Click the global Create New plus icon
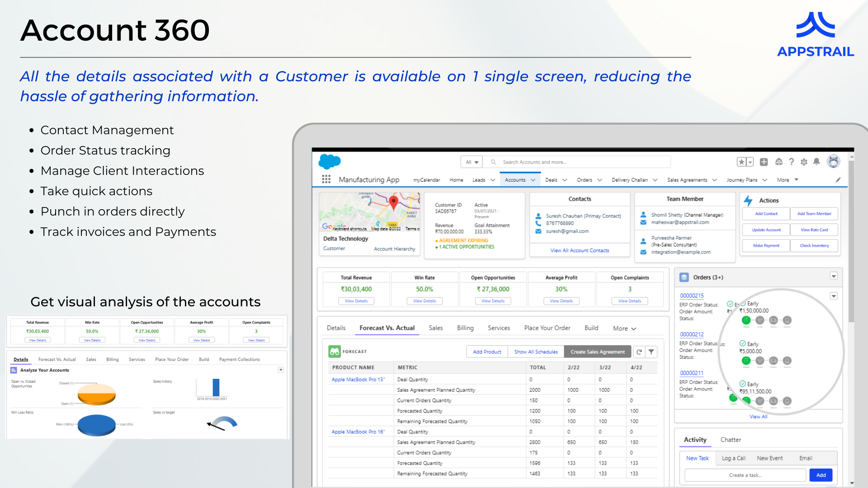The height and width of the screenshot is (488, 868). (x=764, y=162)
